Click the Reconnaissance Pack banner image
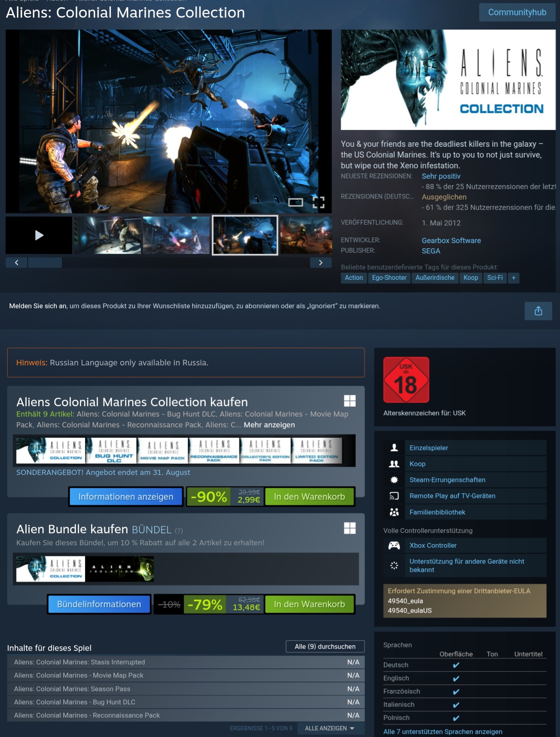Image resolution: width=560 pixels, height=737 pixels. pos(214,450)
